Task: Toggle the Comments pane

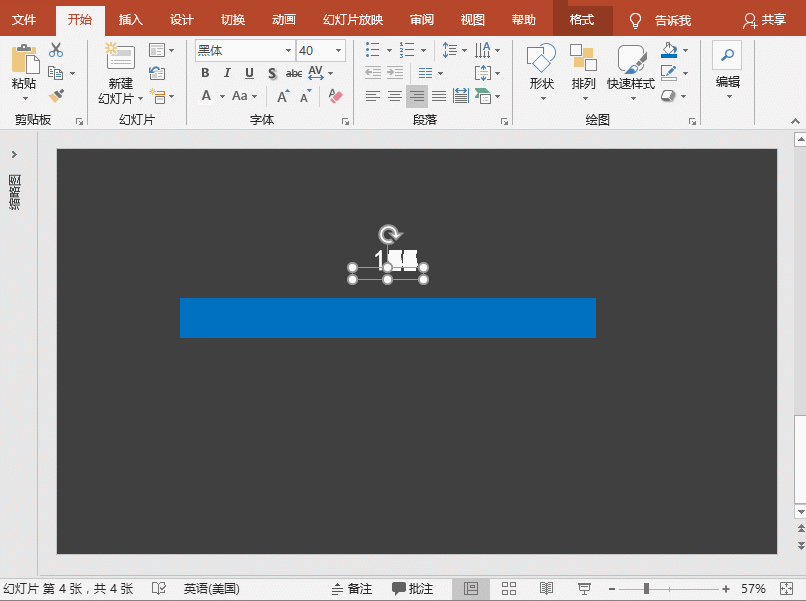Action: click(413, 589)
